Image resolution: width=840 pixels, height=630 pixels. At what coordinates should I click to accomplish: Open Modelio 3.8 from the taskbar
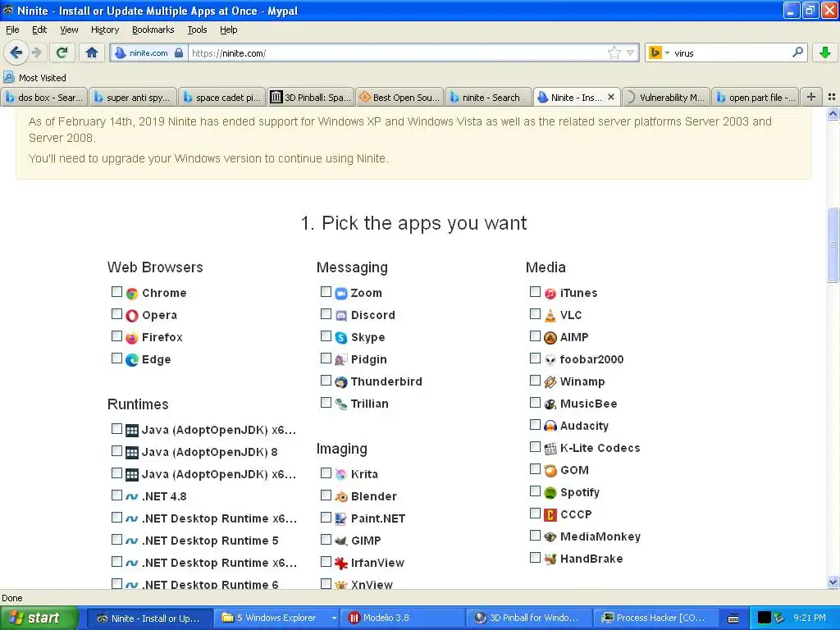point(403,618)
